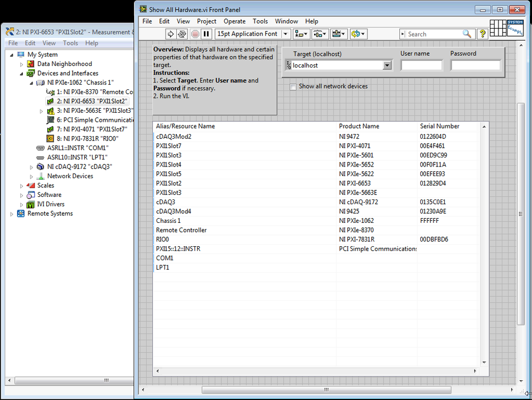Click the Pause button in toolbar
This screenshot has height=400, width=532.
click(206, 34)
